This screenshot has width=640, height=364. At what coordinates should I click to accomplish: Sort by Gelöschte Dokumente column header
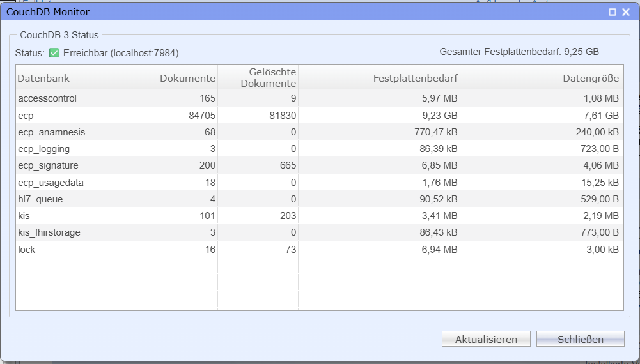258,77
